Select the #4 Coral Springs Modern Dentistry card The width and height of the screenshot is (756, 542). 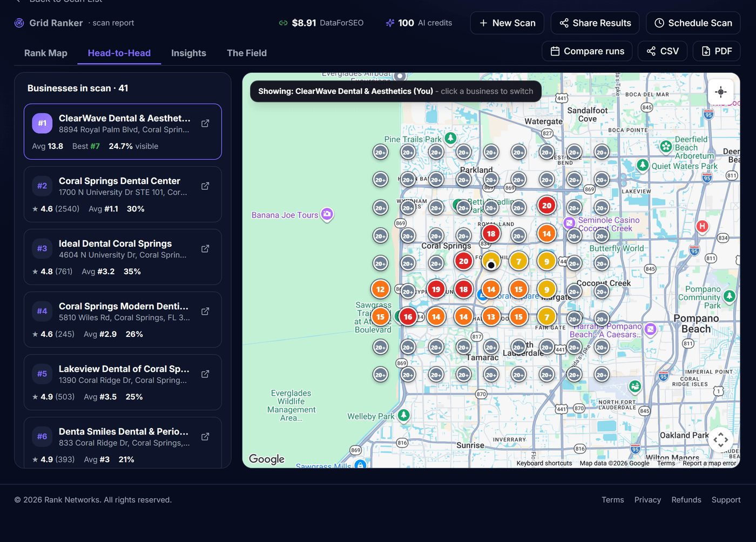123,320
